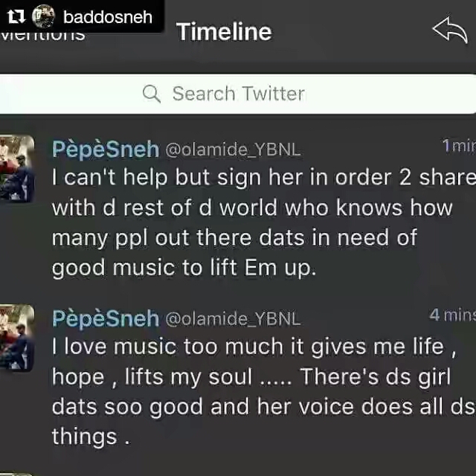This screenshot has height=476, width=476.
Task: Open baddosneh username link
Action: (108, 17)
